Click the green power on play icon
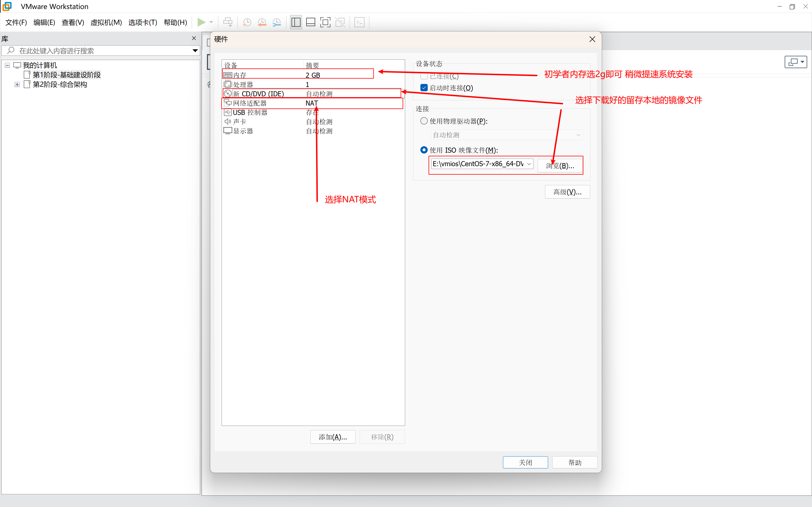Screen dimensions: 812x507 coord(201,23)
